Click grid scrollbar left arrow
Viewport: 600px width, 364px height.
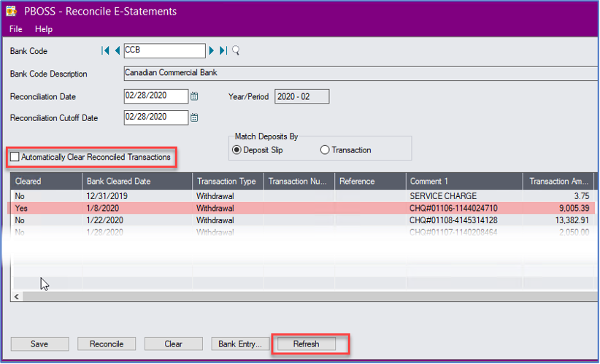point(17,296)
